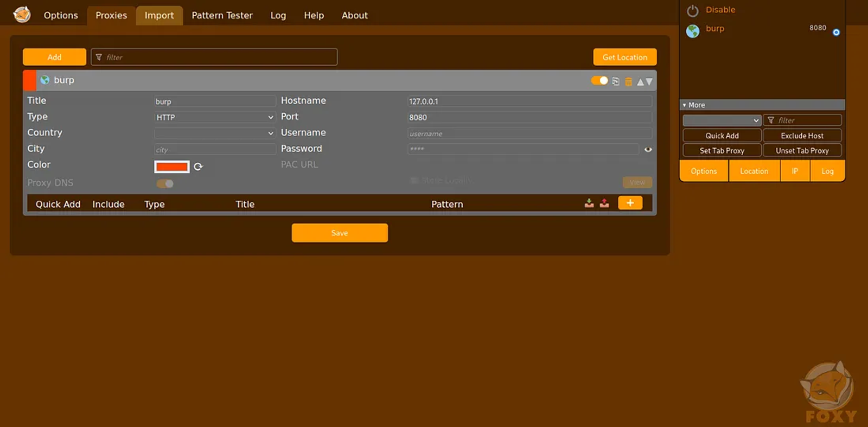Toggle the Proxy DNS switch
The height and width of the screenshot is (427, 868).
tap(165, 183)
